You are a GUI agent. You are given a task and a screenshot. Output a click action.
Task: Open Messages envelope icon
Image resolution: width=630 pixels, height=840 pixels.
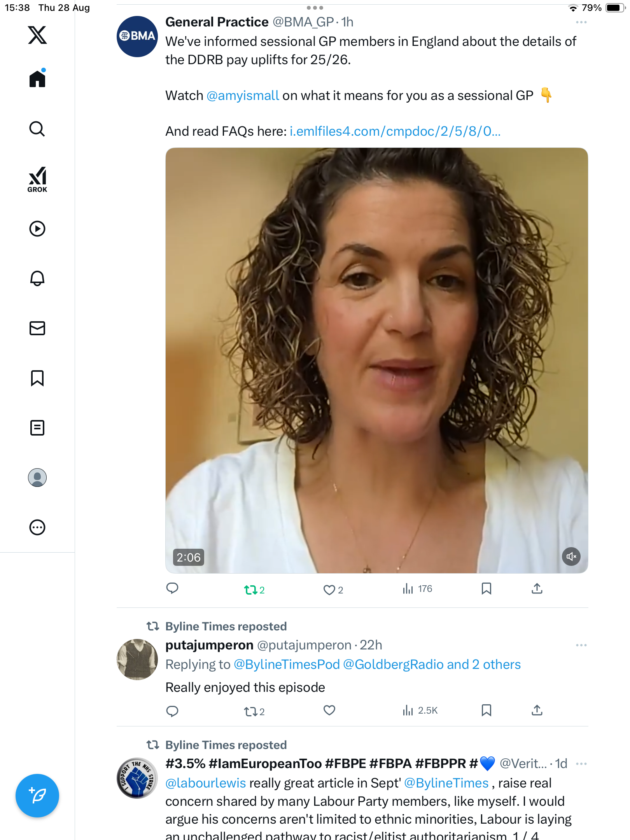coord(37,328)
